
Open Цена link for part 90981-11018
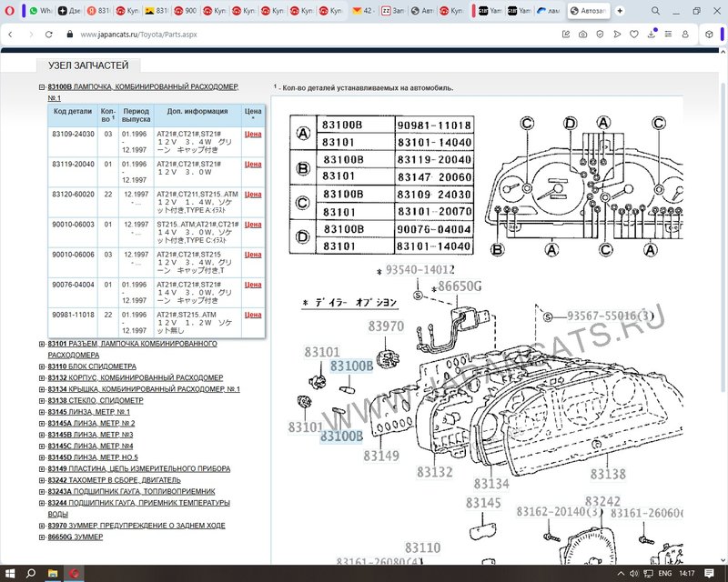click(253, 316)
